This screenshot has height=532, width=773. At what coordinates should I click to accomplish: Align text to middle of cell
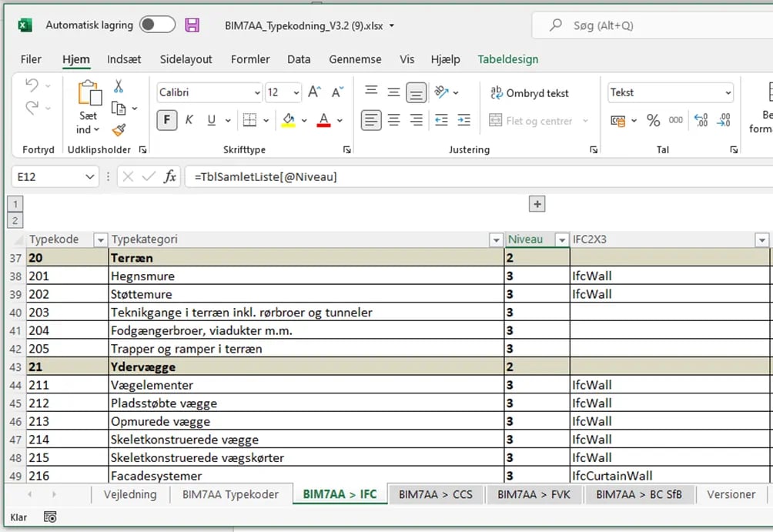(x=393, y=92)
